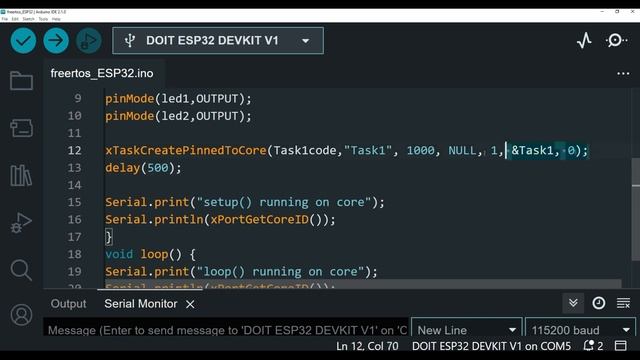Close the Serial Monitor tab

[190, 304]
